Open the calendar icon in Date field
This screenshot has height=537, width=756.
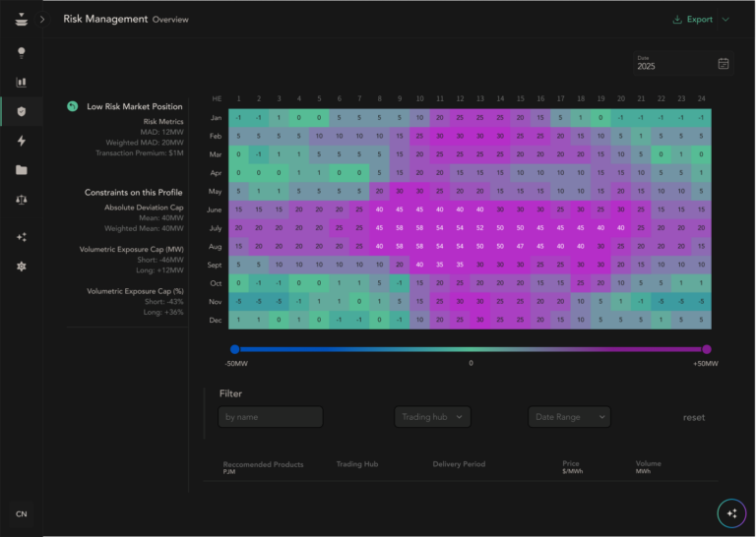724,64
